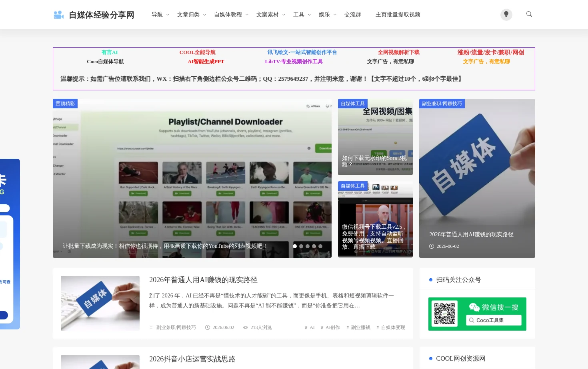Click the WeChat logo in green banner
The width and height of the screenshot is (588, 369).
tap(474, 307)
